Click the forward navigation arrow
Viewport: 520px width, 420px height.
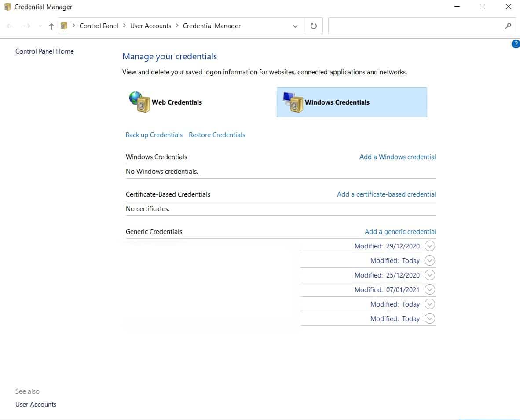pyautogui.click(x=26, y=26)
